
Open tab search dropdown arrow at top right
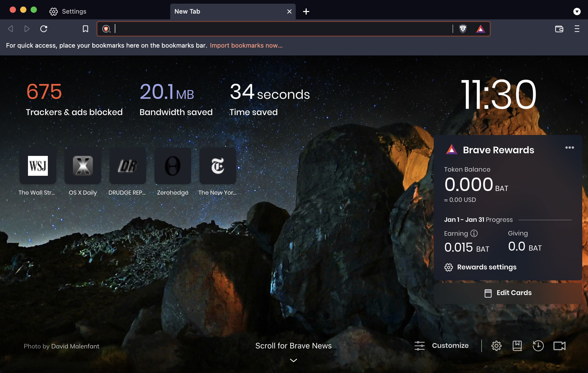point(577,12)
